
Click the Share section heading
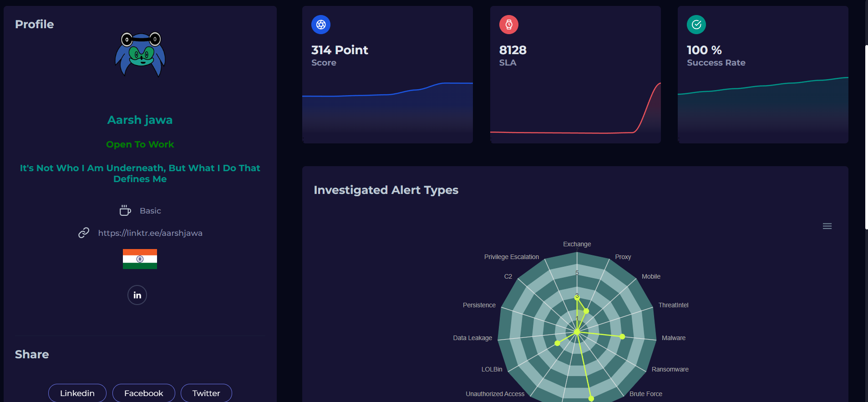click(x=32, y=354)
